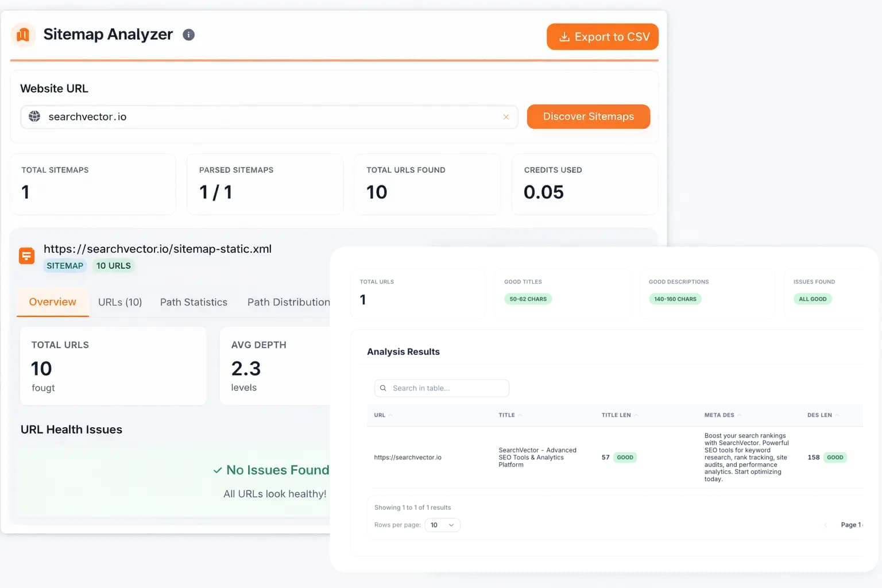
Task: Open the https://searchvector.io link in results
Action: pyautogui.click(x=408, y=457)
